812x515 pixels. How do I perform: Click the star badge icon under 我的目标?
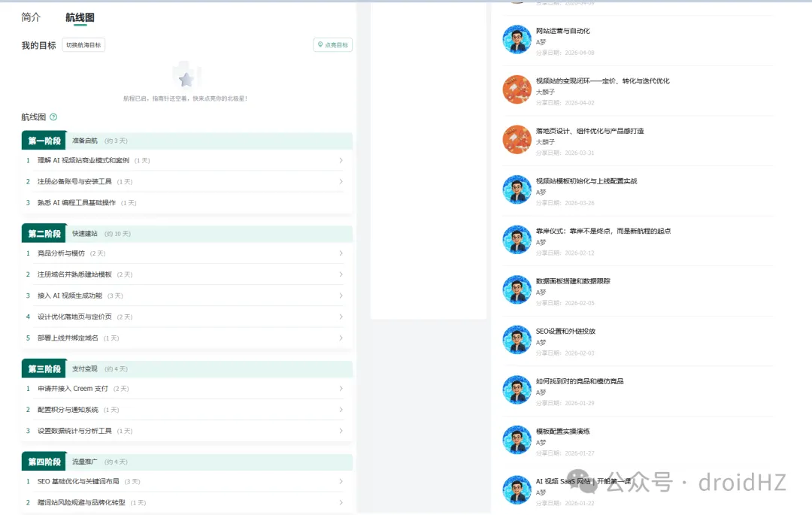(186, 78)
